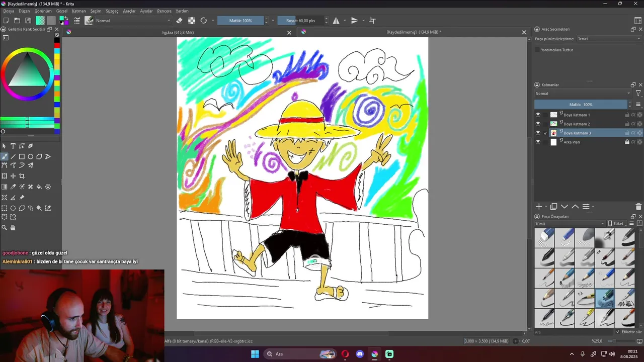This screenshot has height=362, width=644.
Task: Adjust Boyut 60,00 pks size slider
Action: click(300, 21)
